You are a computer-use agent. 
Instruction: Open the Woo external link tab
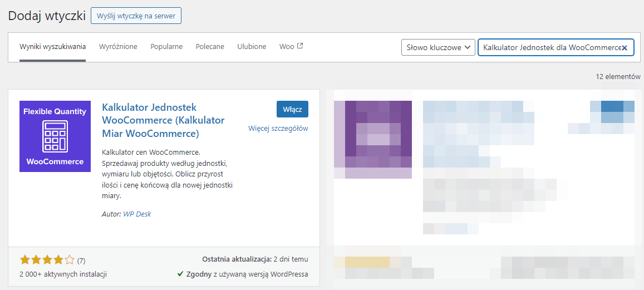click(291, 46)
